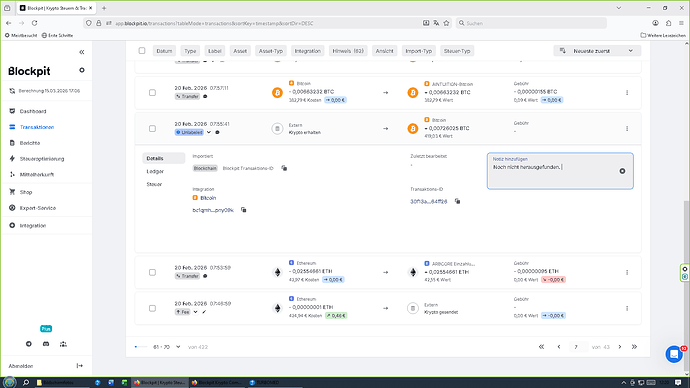Open the Hinweis (62) filter
This screenshot has height=388, width=690.
pyautogui.click(x=348, y=51)
